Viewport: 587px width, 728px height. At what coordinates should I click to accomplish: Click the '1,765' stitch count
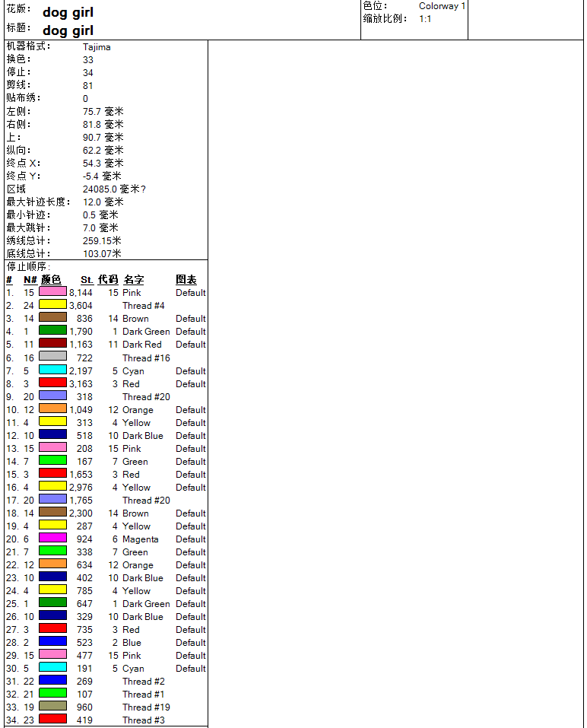pos(81,501)
